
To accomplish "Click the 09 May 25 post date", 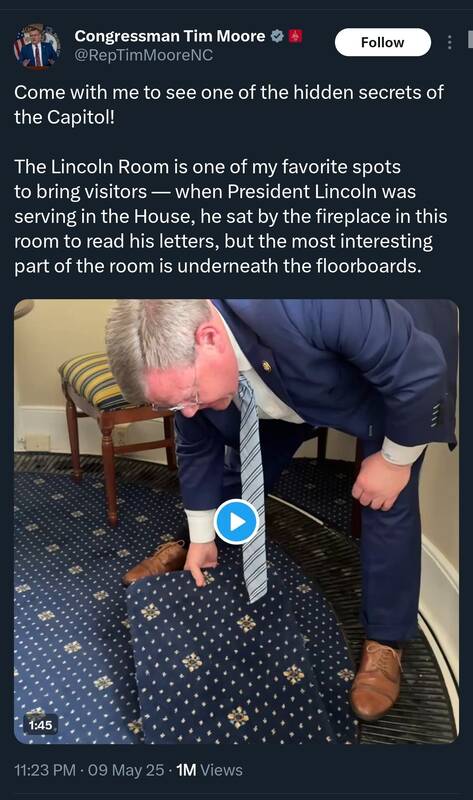I will tap(126, 770).
